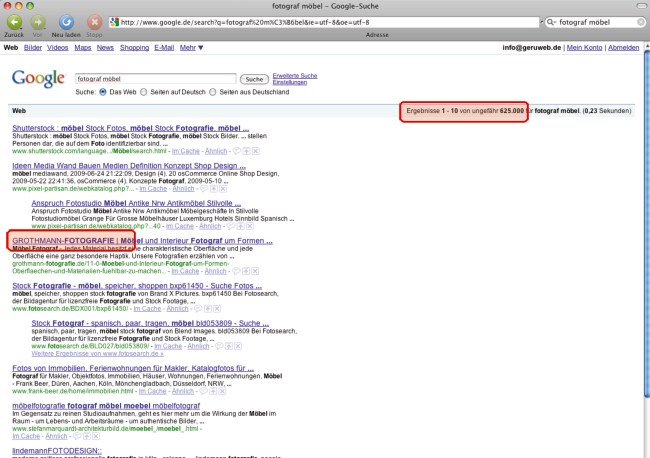The width and height of the screenshot is (650, 458).
Task: Click comment icon on 'Ideen Media Wand' result
Action: point(204,189)
